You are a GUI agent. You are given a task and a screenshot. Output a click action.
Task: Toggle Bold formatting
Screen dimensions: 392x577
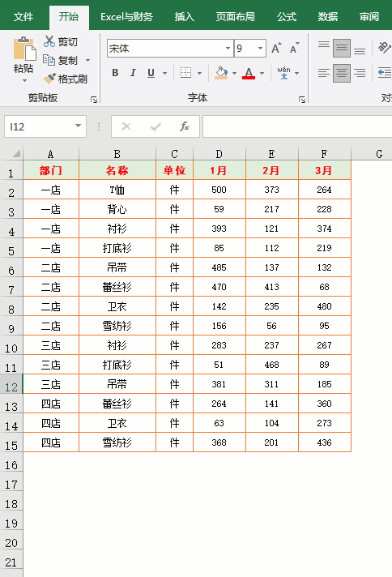click(x=115, y=73)
